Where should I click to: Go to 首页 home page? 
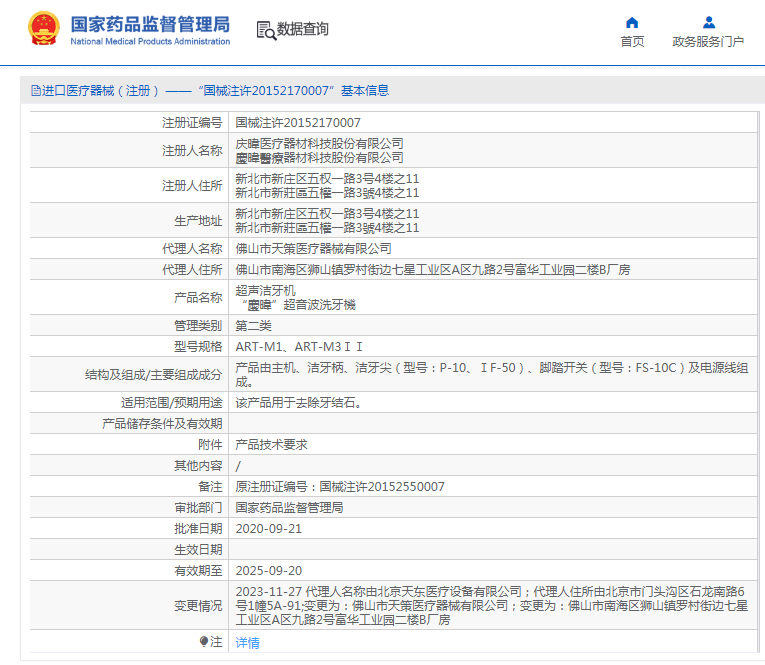point(632,42)
